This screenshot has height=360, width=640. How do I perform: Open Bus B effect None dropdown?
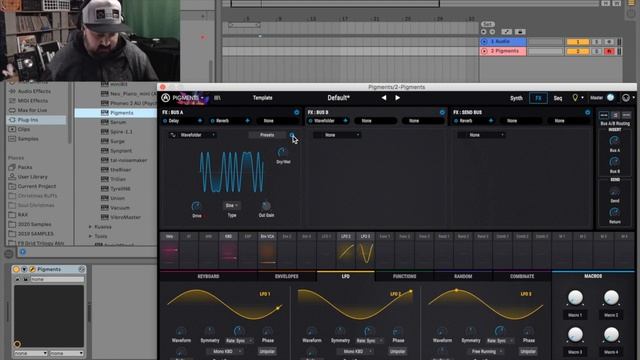[337, 135]
